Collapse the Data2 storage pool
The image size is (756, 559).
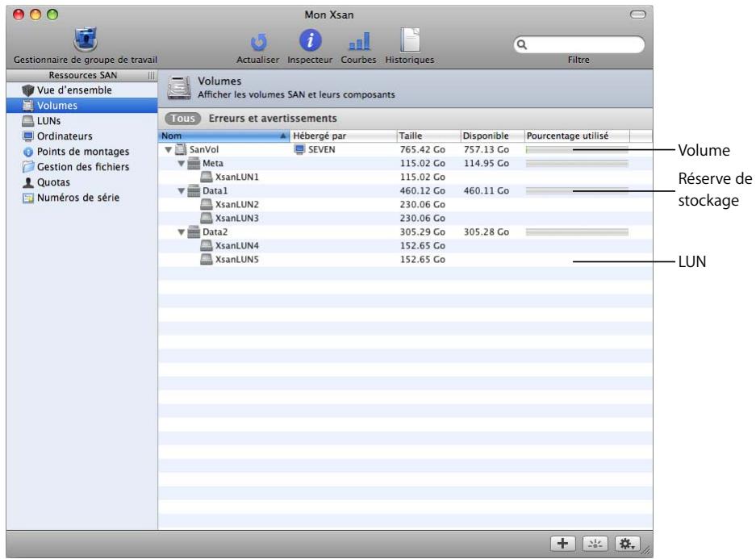(182, 232)
